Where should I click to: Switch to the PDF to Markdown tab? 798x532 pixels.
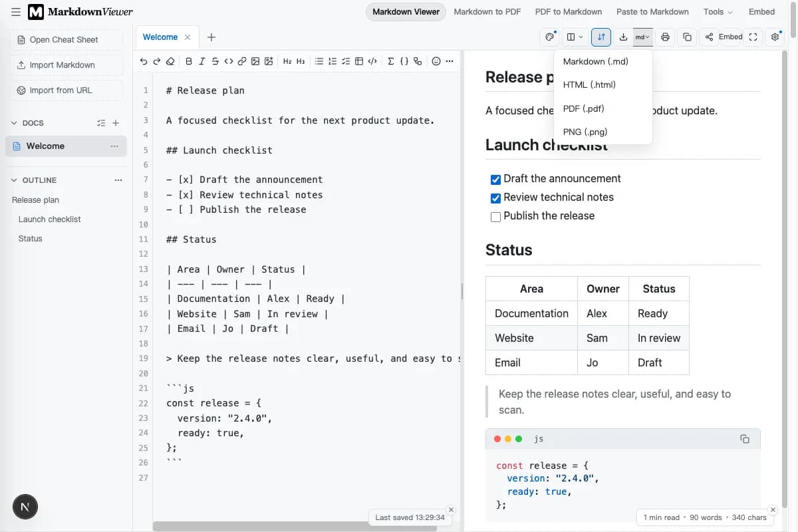(569, 12)
